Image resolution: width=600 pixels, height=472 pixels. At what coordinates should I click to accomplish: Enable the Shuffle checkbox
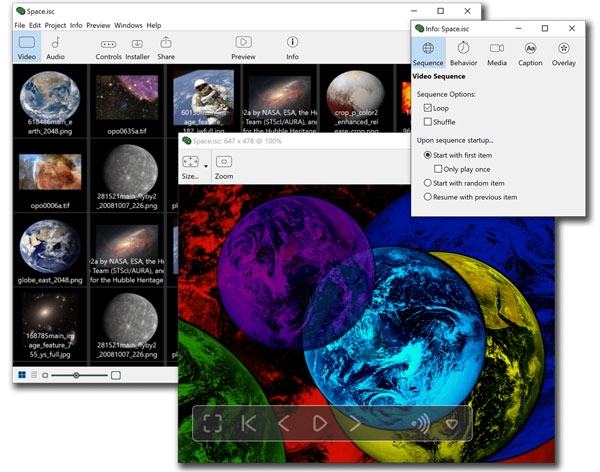pyautogui.click(x=428, y=122)
